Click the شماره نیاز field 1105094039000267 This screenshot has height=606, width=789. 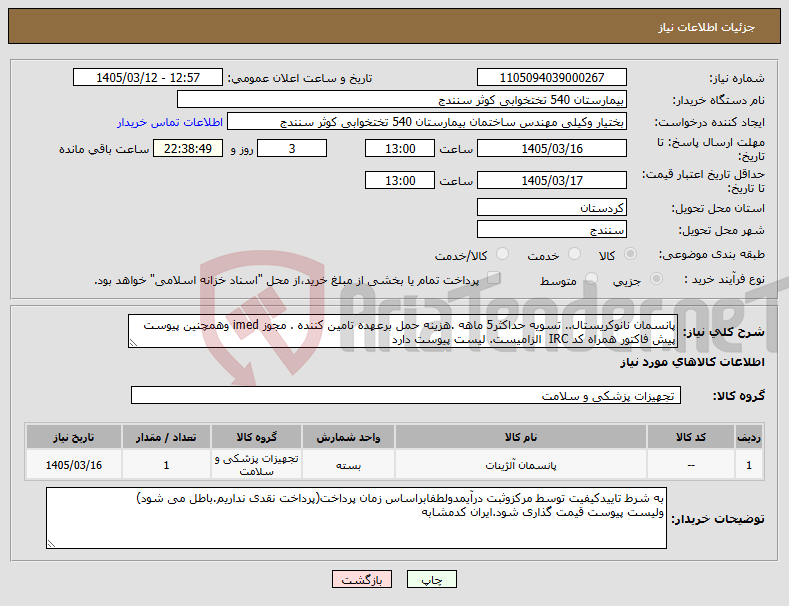click(x=551, y=78)
